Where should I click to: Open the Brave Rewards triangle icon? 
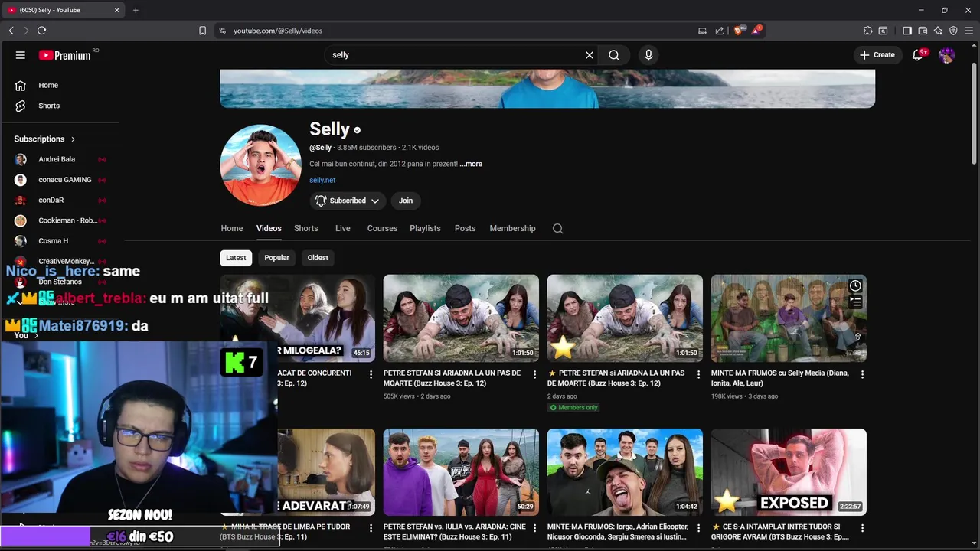pos(756,31)
